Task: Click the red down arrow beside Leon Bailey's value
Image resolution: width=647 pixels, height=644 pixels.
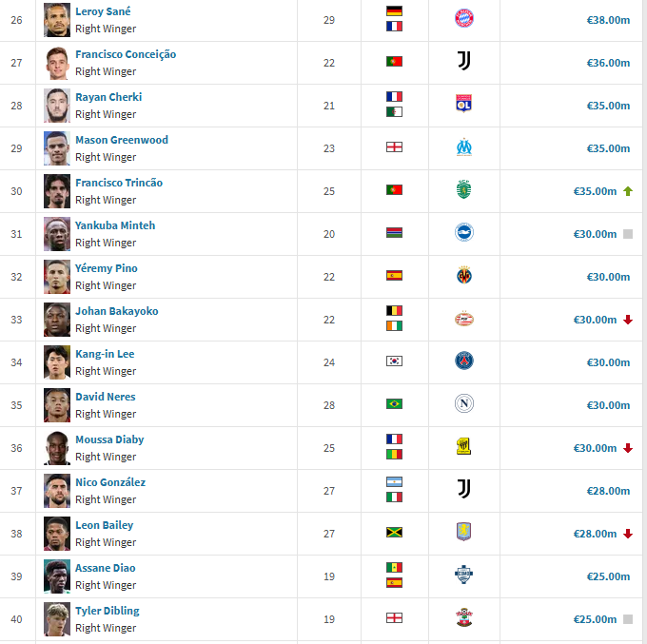Action: pos(628,534)
